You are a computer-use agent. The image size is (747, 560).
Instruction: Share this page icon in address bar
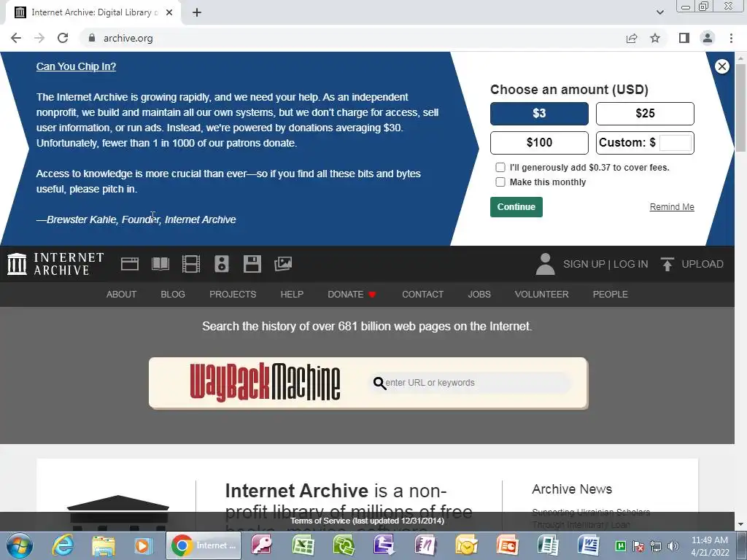(x=632, y=38)
